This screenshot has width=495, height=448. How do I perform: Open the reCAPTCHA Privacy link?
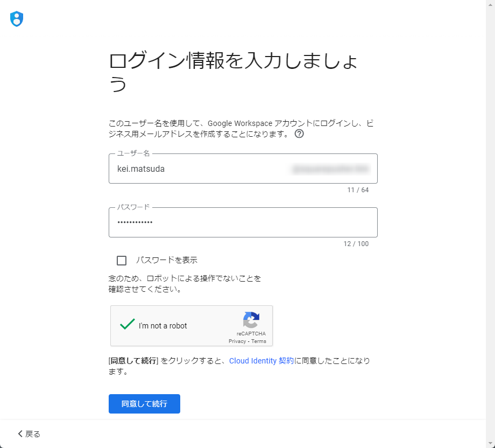[237, 341]
